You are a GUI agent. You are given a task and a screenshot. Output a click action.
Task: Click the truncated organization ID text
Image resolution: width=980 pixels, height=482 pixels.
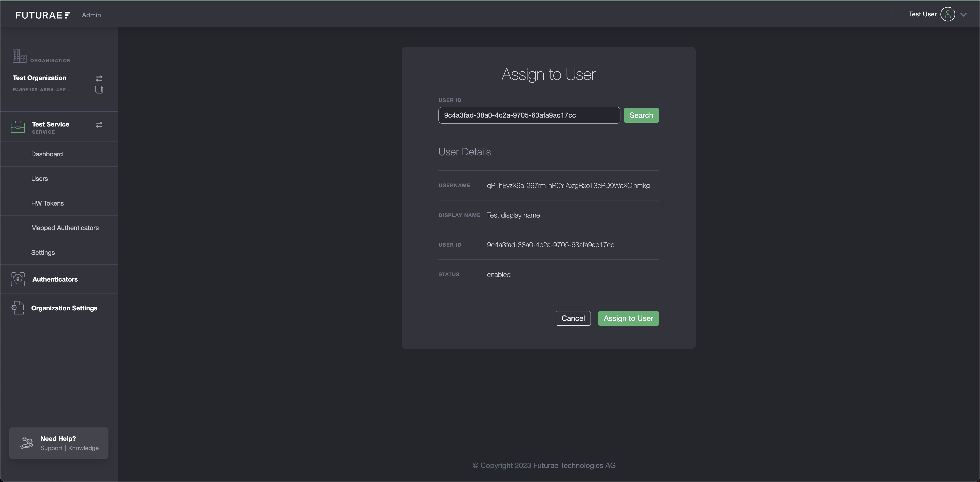41,90
